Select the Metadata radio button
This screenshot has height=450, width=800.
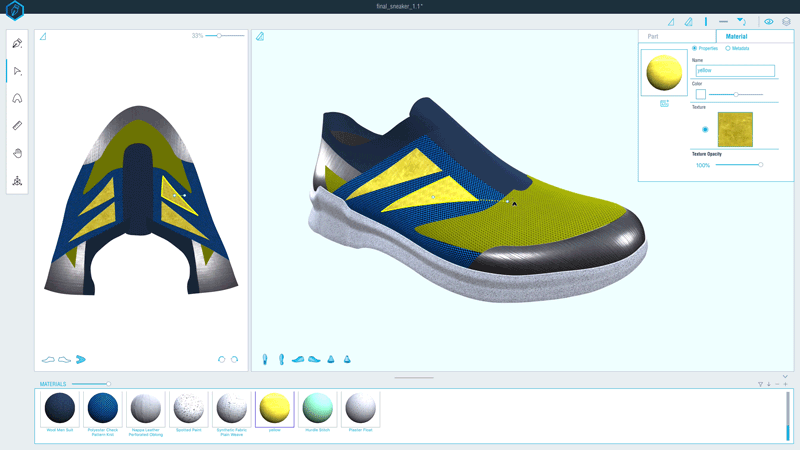point(728,48)
